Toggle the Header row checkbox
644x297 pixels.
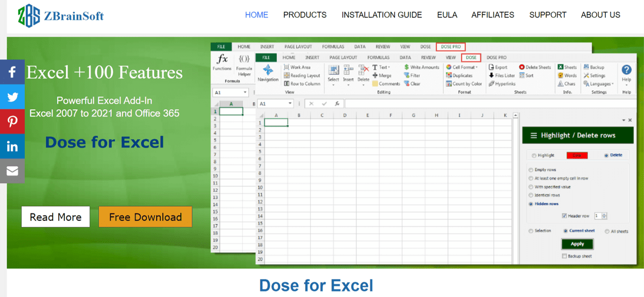pyautogui.click(x=565, y=216)
